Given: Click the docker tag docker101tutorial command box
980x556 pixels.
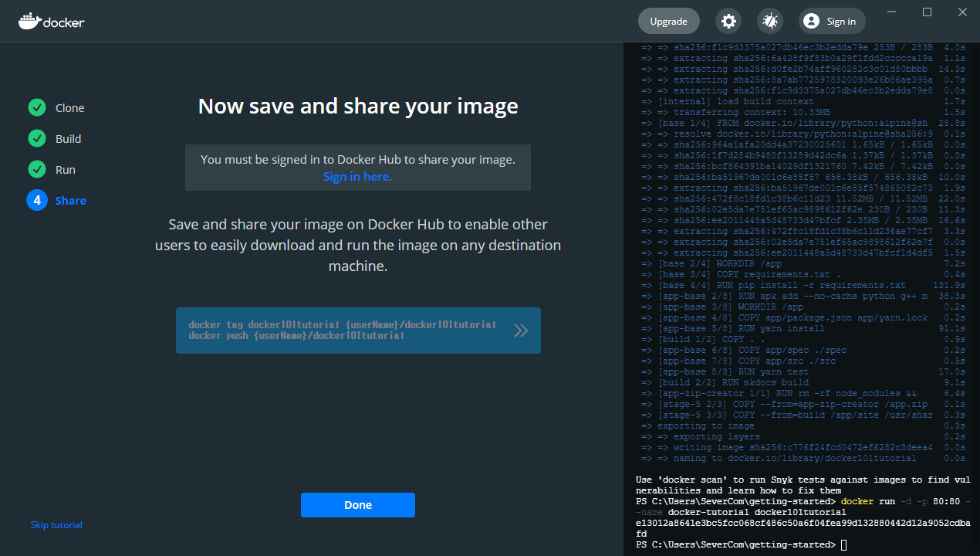Looking at the screenshot, I should [358, 331].
